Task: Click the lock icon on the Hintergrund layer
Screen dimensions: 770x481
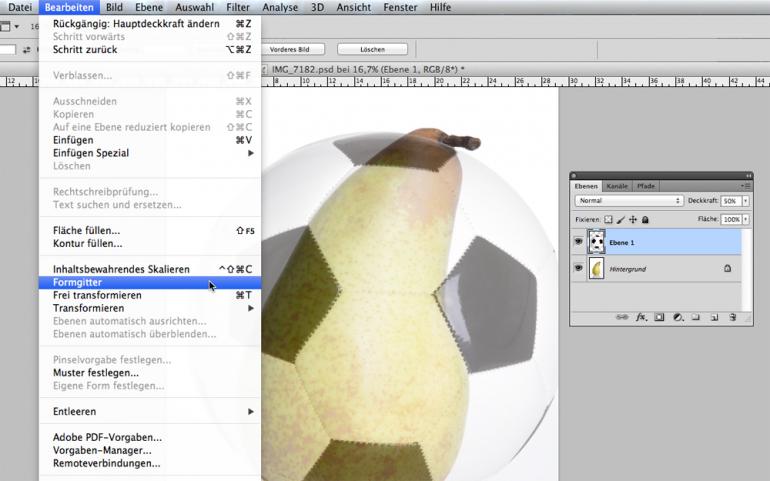Action: coord(727,269)
